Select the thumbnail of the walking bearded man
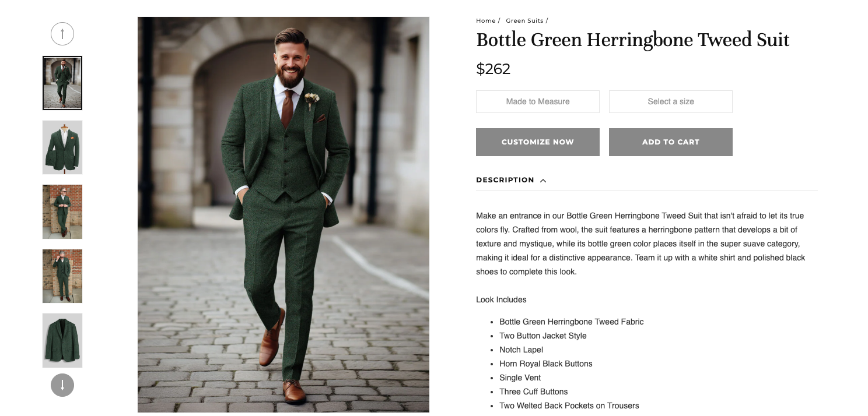Image resolution: width=868 pixels, height=416 pixels. 62,83
